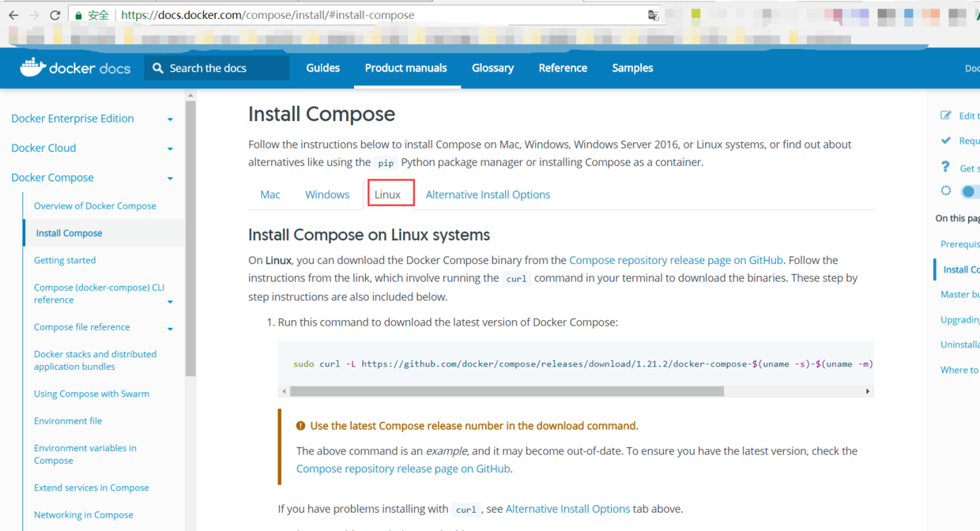Click the Request docs changes checkmark icon

coord(946,141)
